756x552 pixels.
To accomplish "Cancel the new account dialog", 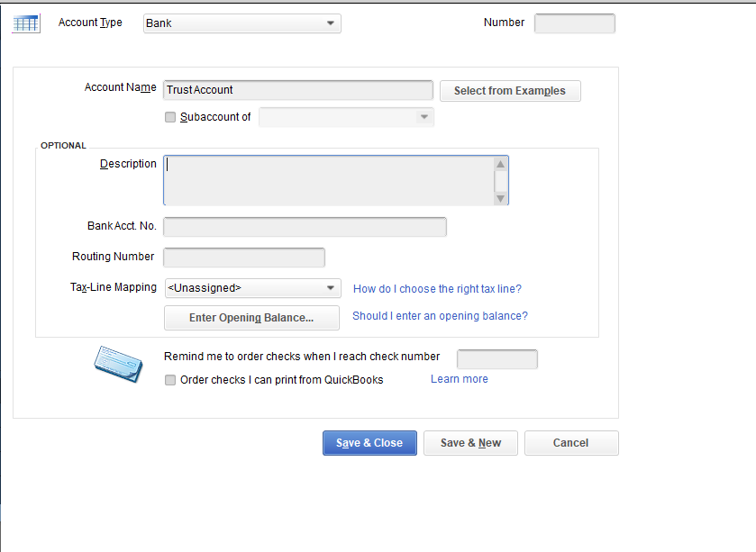I will 570,443.
